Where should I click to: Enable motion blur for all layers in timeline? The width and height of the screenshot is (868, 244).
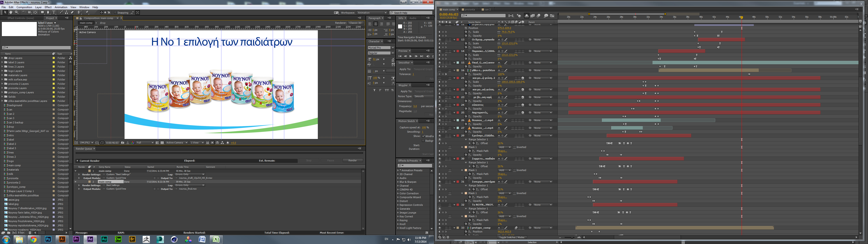pos(538,16)
